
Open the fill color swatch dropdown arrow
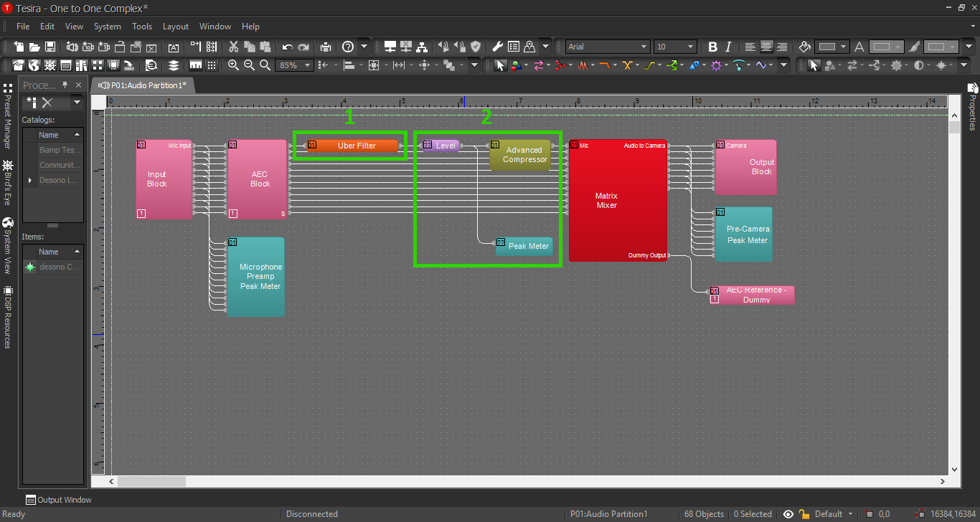pyautogui.click(x=844, y=47)
